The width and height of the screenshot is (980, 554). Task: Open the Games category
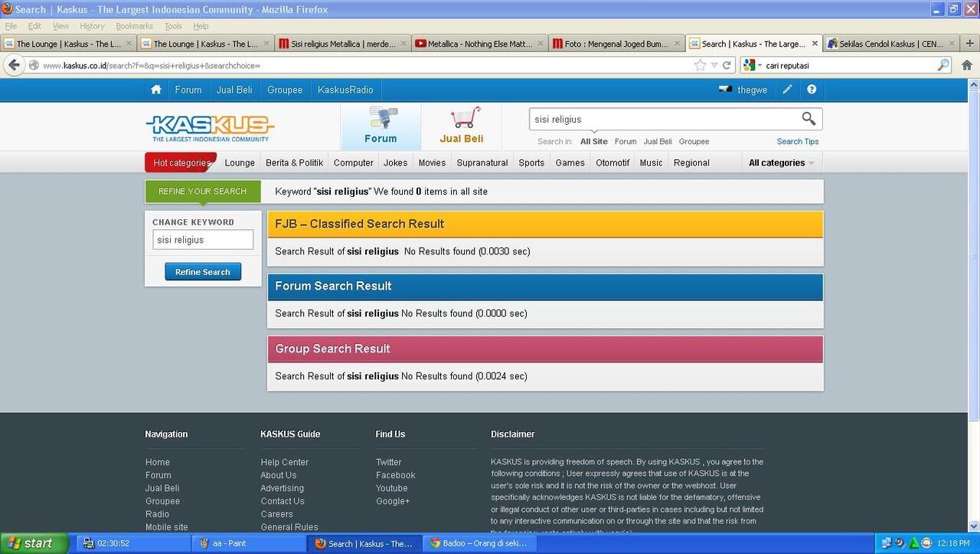tap(570, 162)
